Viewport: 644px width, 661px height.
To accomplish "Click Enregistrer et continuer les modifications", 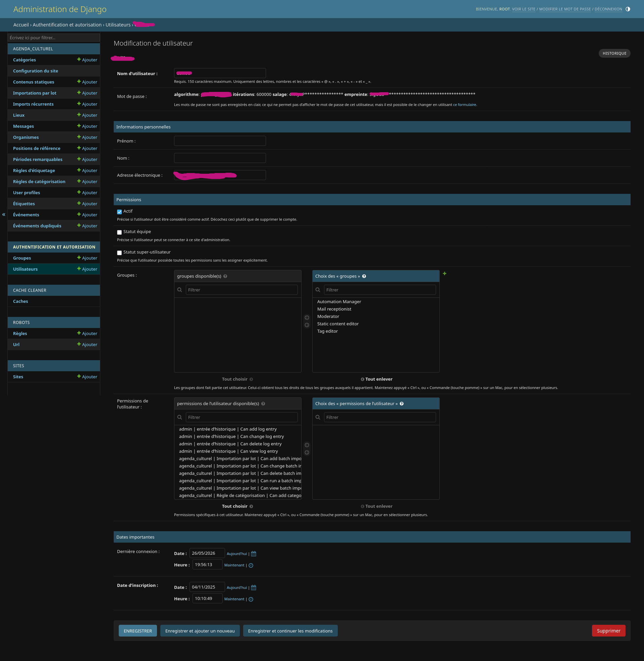I will point(290,631).
